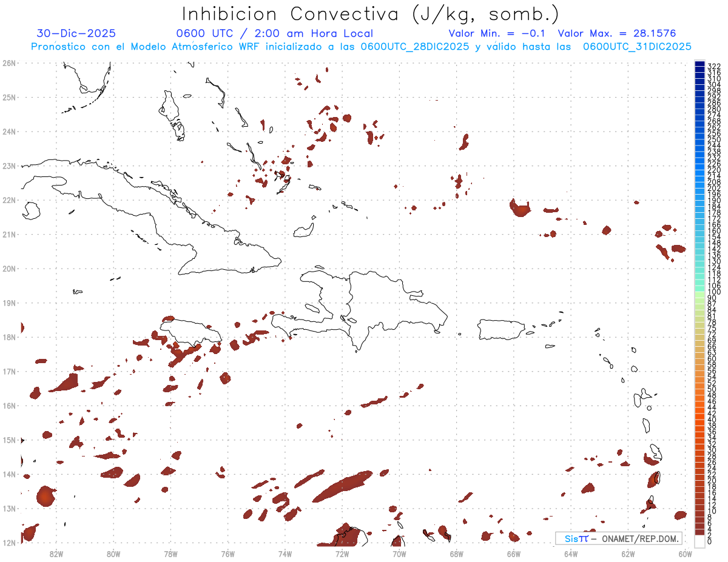Image resolution: width=728 pixels, height=562 pixels.
Task: Click the latitude label "15N"
Action: (9, 440)
